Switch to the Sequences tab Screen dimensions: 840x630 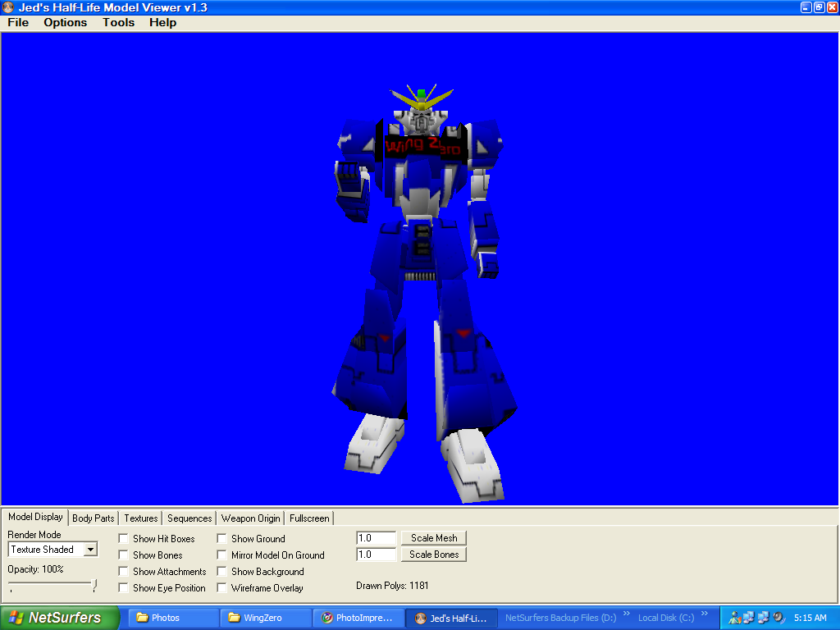point(189,518)
